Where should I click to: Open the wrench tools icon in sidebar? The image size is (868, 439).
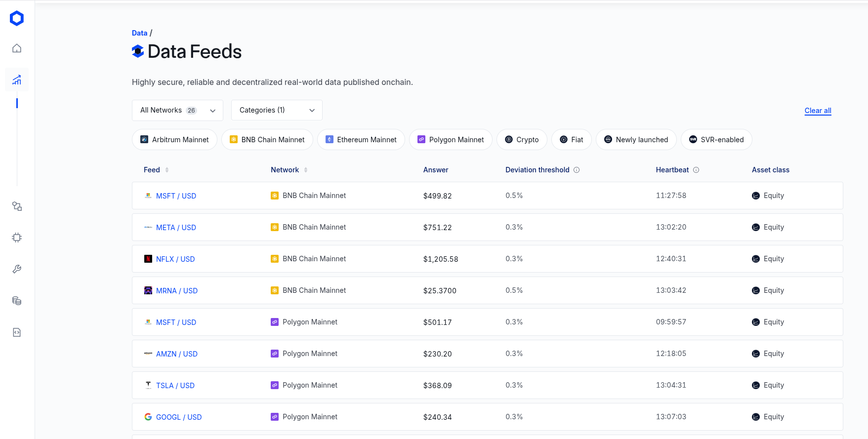[x=17, y=269]
